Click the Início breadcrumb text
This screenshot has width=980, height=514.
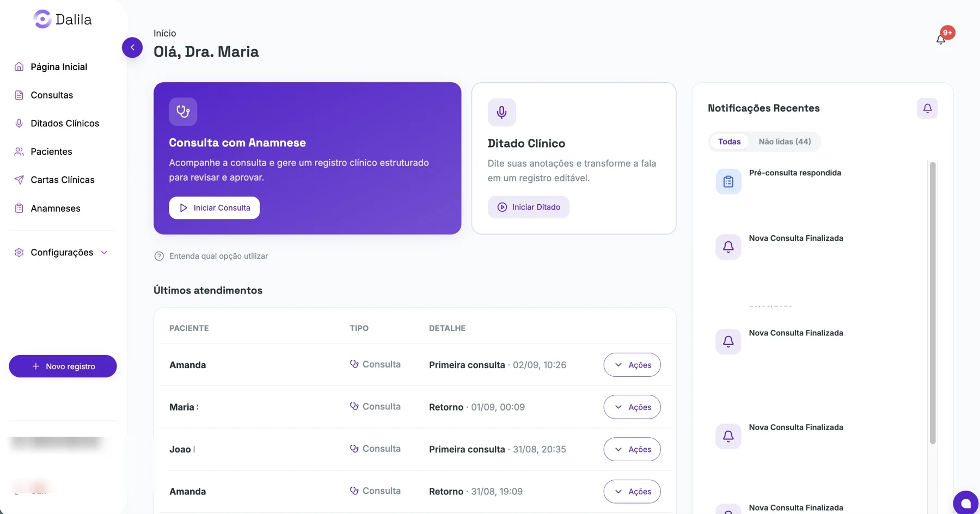[x=164, y=34]
